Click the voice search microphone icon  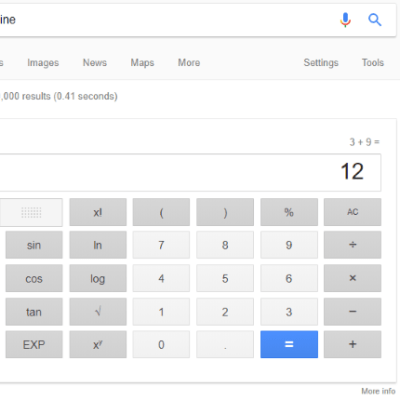(x=345, y=20)
